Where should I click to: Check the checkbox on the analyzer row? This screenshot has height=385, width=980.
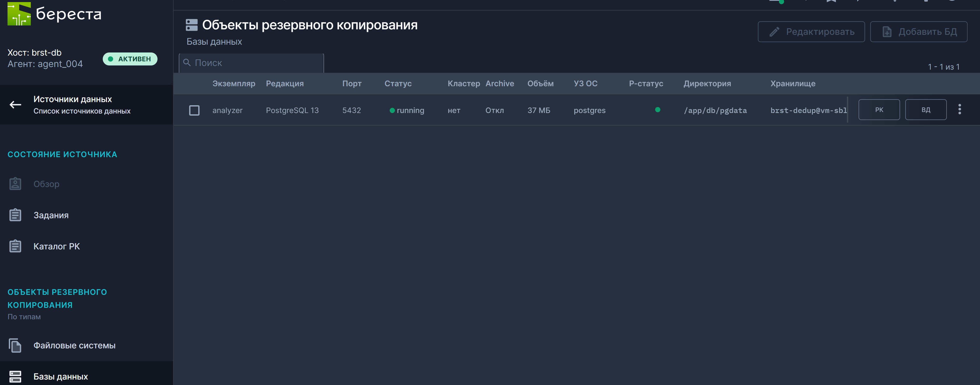[x=194, y=110]
